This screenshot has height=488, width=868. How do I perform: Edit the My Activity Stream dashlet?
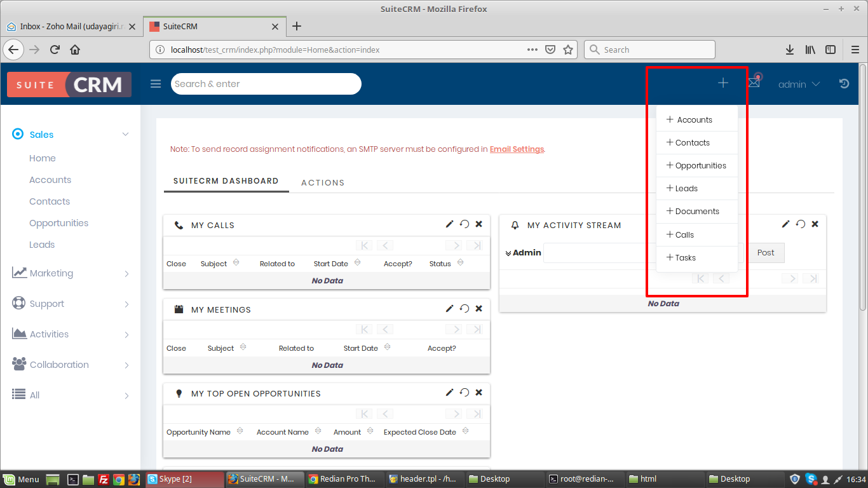785,224
